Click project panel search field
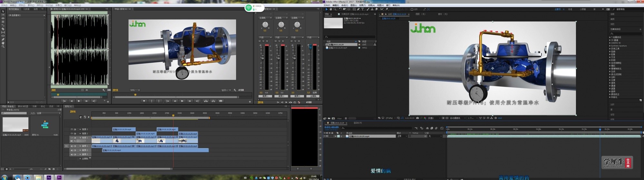The image size is (644, 180). 14,113
